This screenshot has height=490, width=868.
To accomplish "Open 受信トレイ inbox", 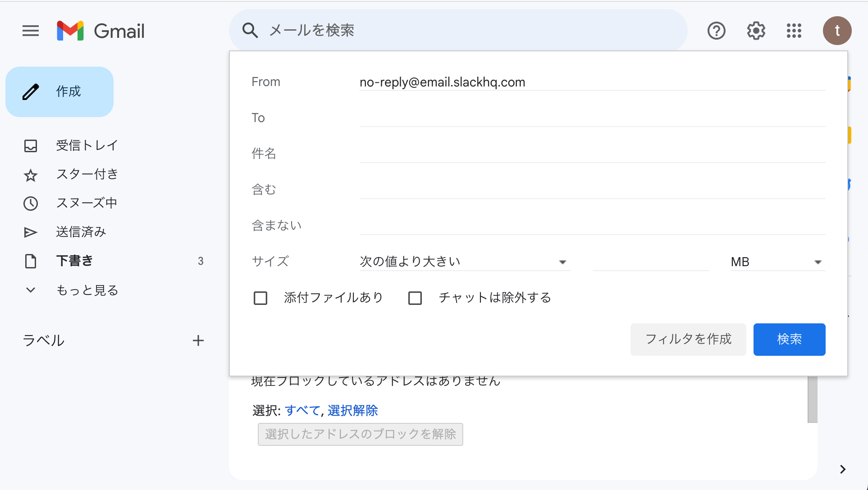I will (x=87, y=145).
